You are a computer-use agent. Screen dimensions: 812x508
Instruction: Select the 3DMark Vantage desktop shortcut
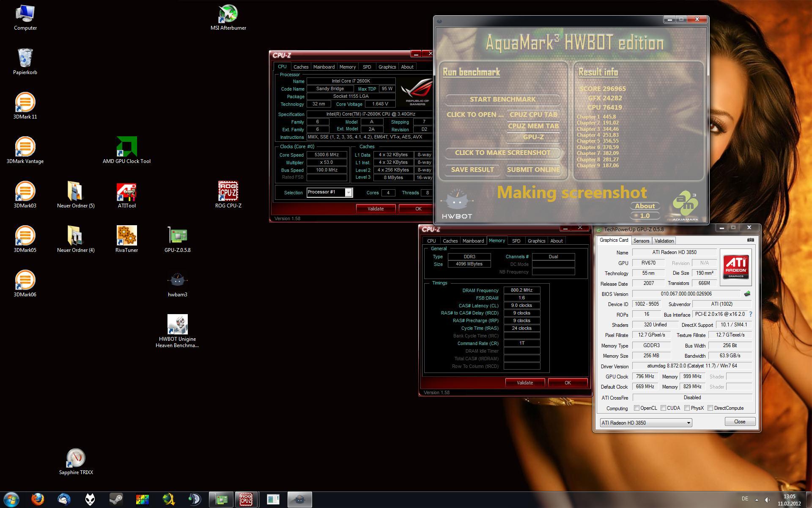pyautogui.click(x=25, y=151)
